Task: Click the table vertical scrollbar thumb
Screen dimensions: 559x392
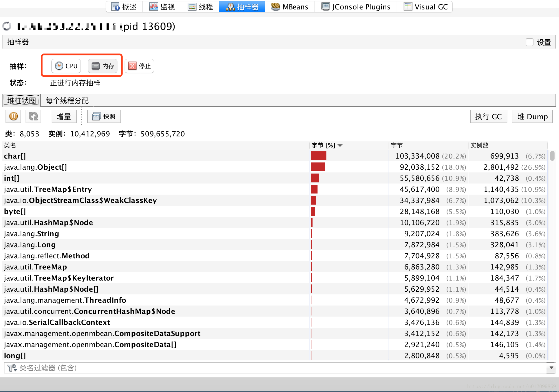Action: tap(552, 156)
